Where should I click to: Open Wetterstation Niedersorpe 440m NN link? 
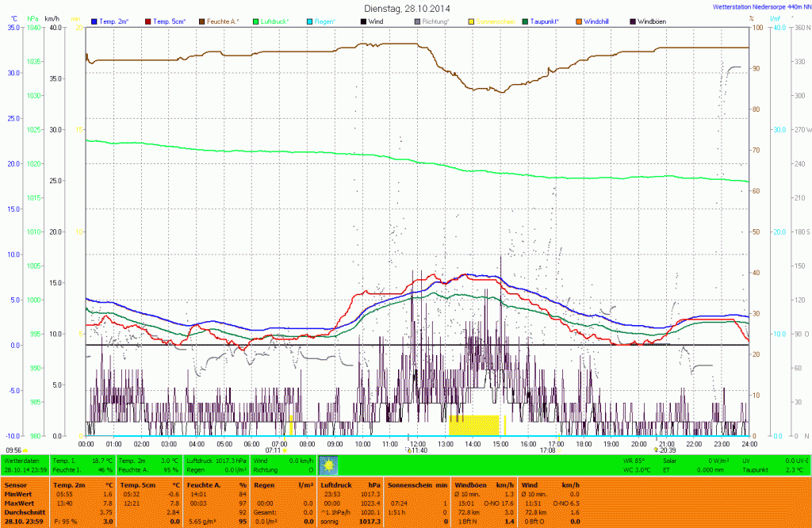tap(759, 6)
